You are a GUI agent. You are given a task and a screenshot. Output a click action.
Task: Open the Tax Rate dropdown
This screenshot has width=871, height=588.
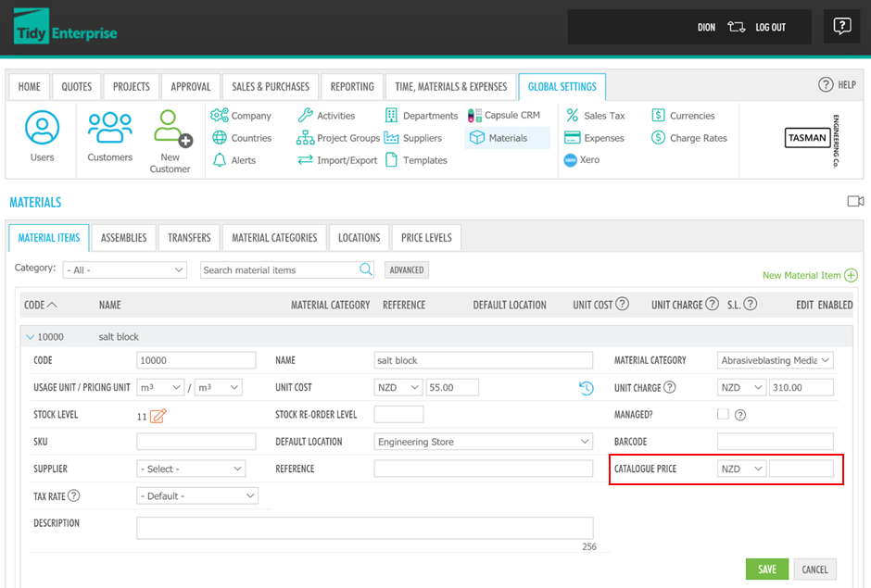coord(197,495)
